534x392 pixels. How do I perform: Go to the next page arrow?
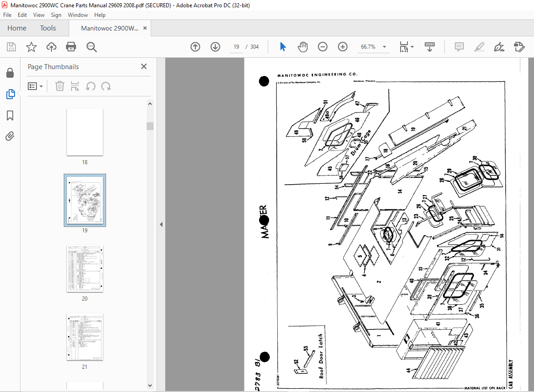(x=215, y=47)
